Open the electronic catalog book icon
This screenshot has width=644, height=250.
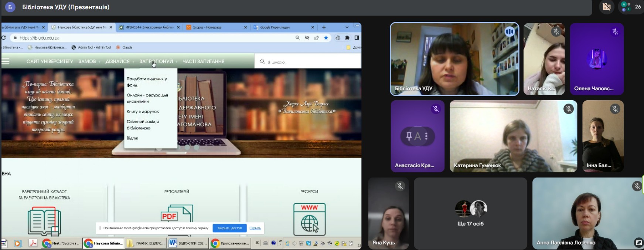click(x=44, y=220)
